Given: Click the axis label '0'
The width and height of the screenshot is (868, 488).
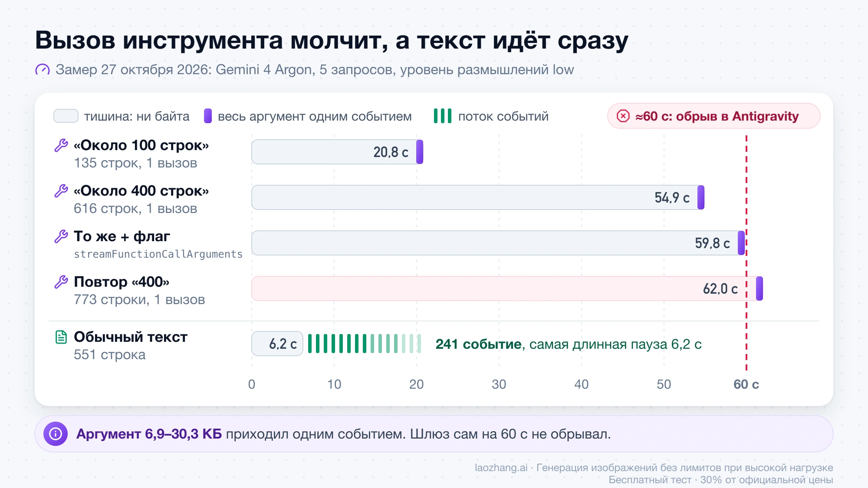Looking at the screenshot, I should pos(252,384).
